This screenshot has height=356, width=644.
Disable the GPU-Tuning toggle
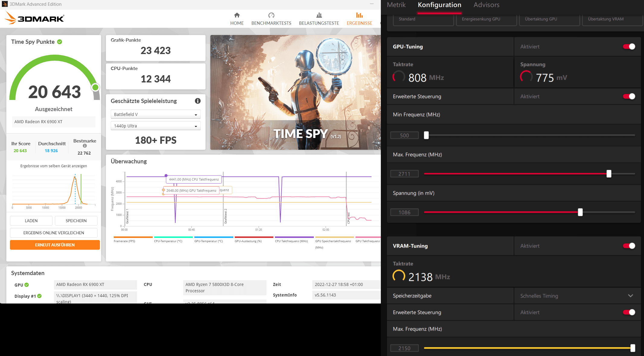point(629,47)
